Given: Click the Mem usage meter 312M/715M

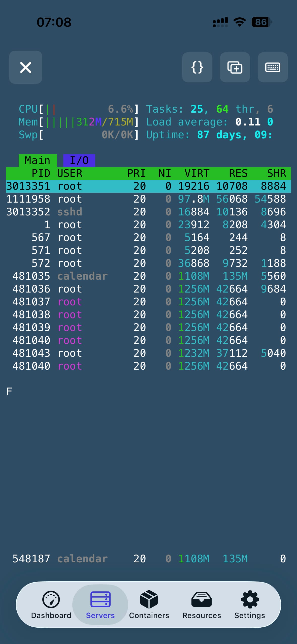Looking at the screenshot, I should [79, 122].
